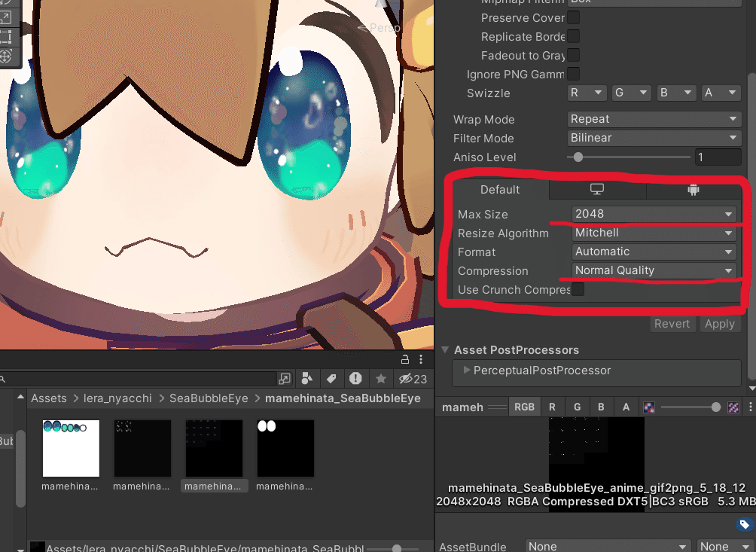Click the Android platform override tab
This screenshot has width=756, height=552.
pyautogui.click(x=694, y=190)
